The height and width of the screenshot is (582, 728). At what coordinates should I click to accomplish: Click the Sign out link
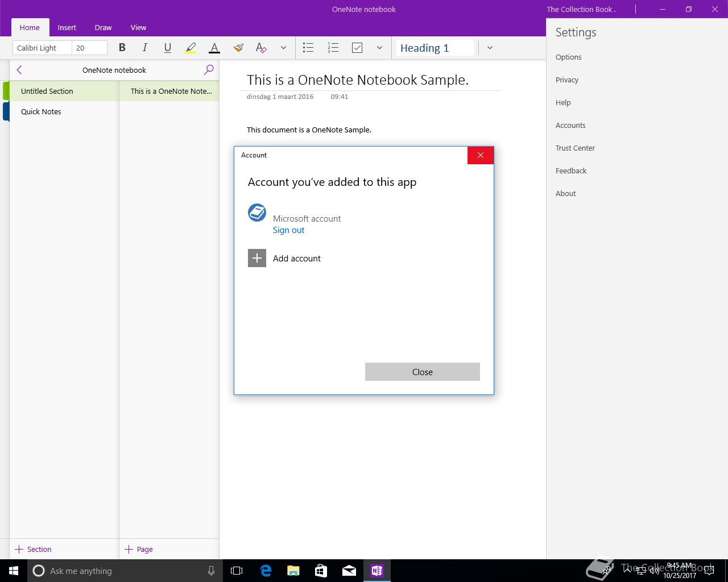[x=288, y=230]
